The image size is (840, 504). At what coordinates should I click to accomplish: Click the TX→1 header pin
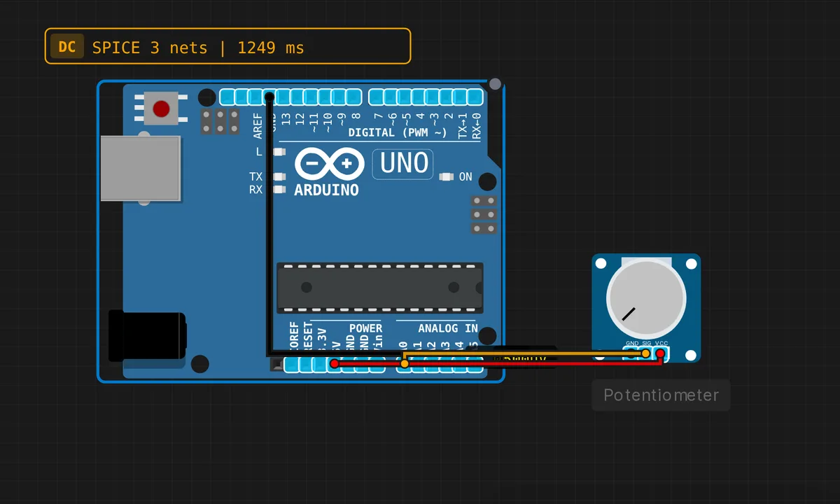coord(461,97)
